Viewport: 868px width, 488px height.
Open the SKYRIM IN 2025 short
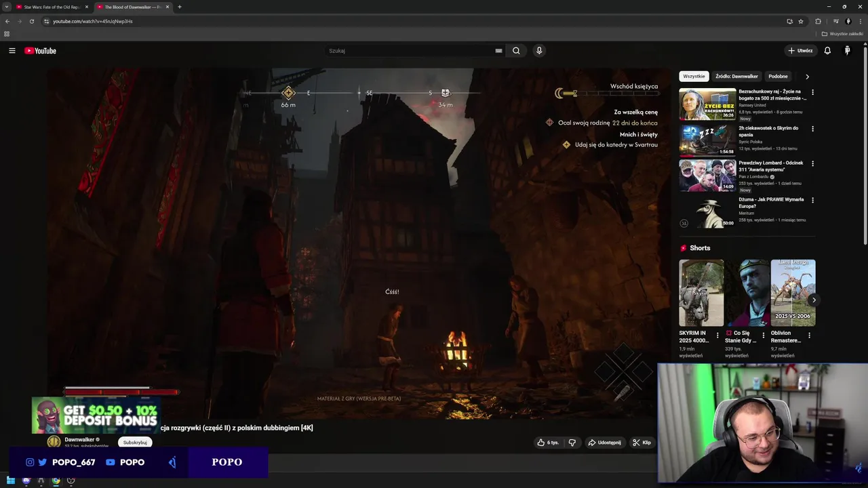tap(701, 293)
